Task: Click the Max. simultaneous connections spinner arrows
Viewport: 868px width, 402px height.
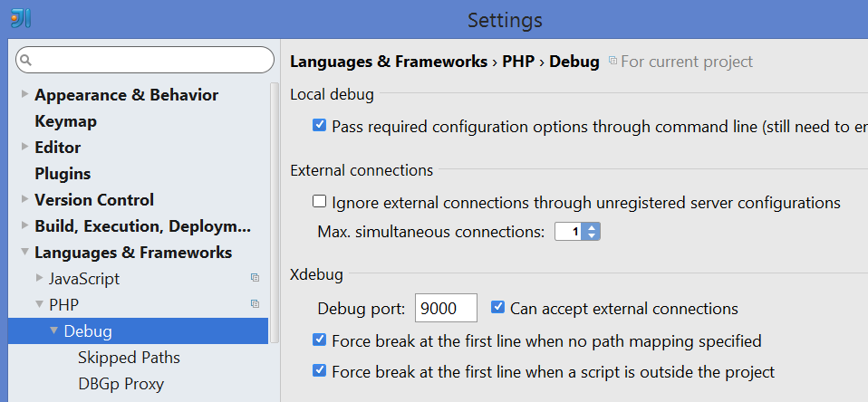Action: 592,232
